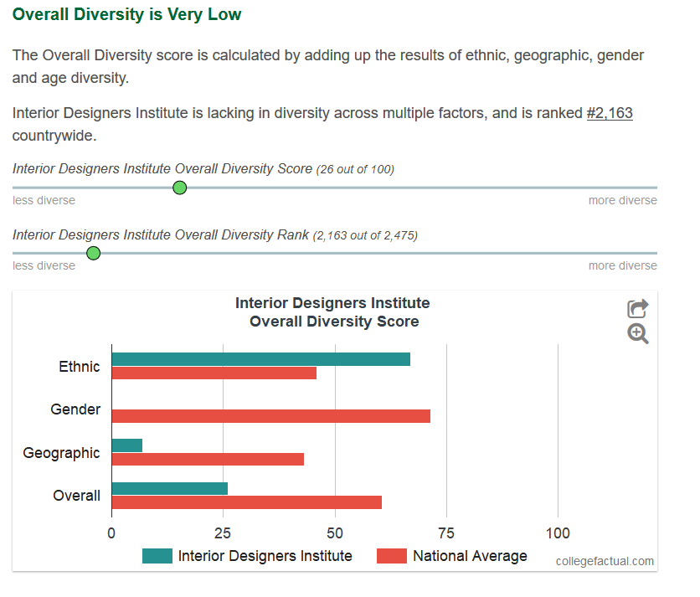Click the teal Overall bar
This screenshot has height=597, width=700.
click(170, 488)
